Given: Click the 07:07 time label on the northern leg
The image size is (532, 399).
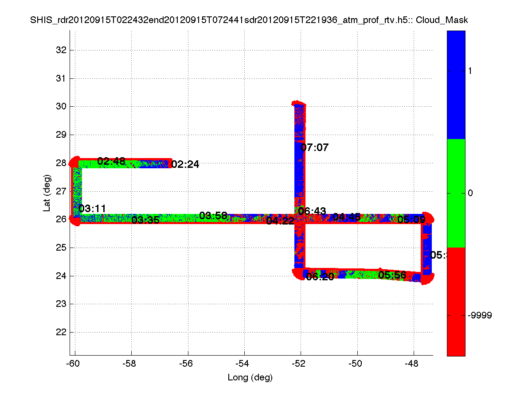Looking at the screenshot, I should pyautogui.click(x=315, y=147).
